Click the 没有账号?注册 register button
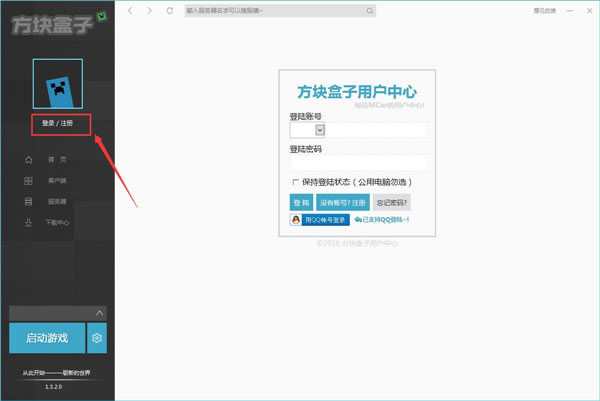Screen dimensions: 600x401 pos(343,202)
